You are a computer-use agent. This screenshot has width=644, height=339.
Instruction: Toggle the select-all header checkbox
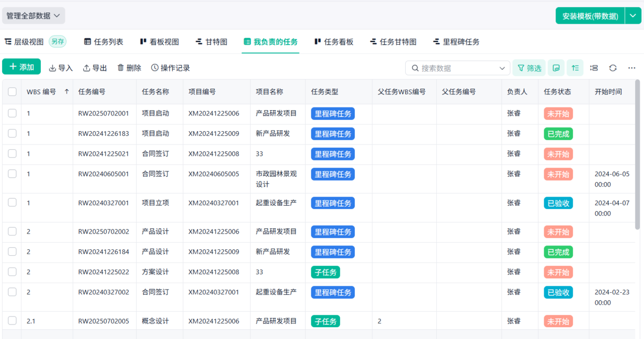(x=12, y=92)
